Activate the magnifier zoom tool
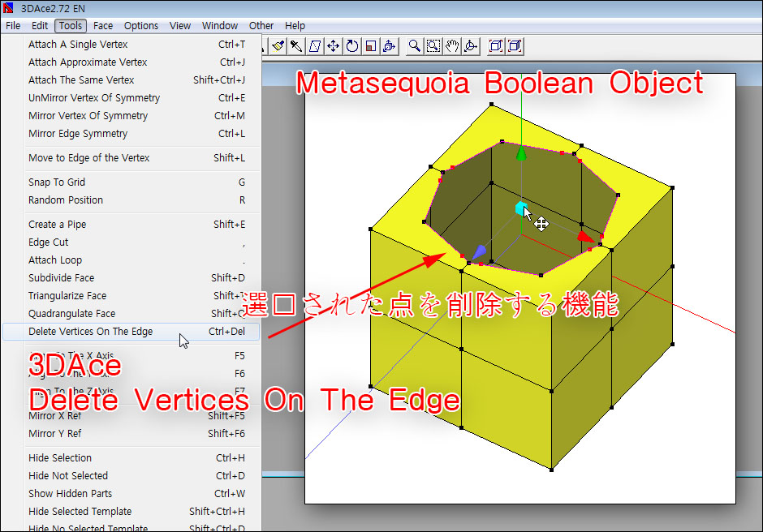 [x=415, y=46]
